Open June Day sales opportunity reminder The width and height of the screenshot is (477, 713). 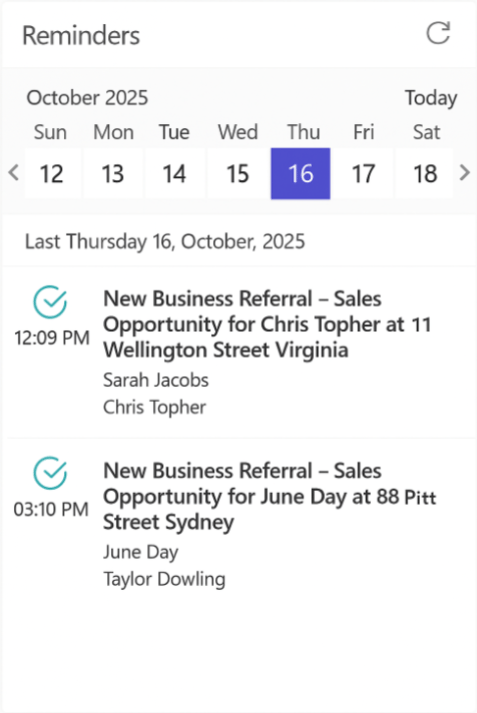point(270,497)
